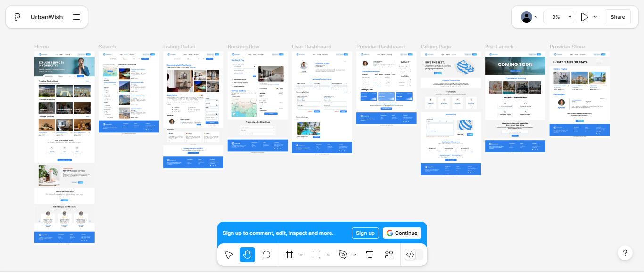Select the Rectangle shape tool
Image resolution: width=644 pixels, height=273 pixels.
pyautogui.click(x=316, y=255)
